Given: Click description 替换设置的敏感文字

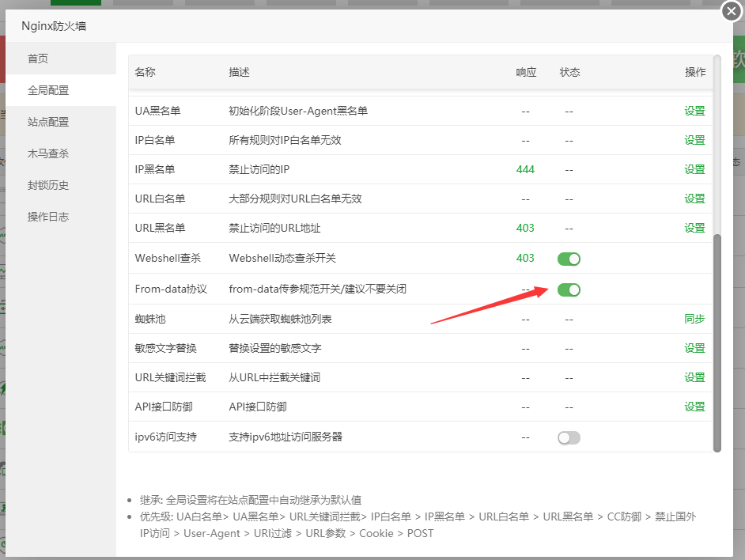Looking at the screenshot, I should pos(275,349).
